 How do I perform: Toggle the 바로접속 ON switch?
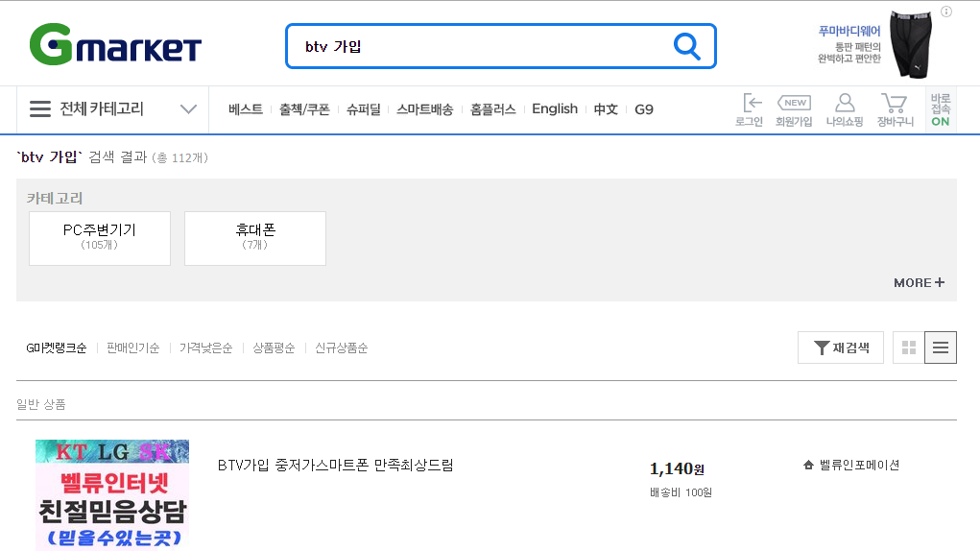(941, 110)
